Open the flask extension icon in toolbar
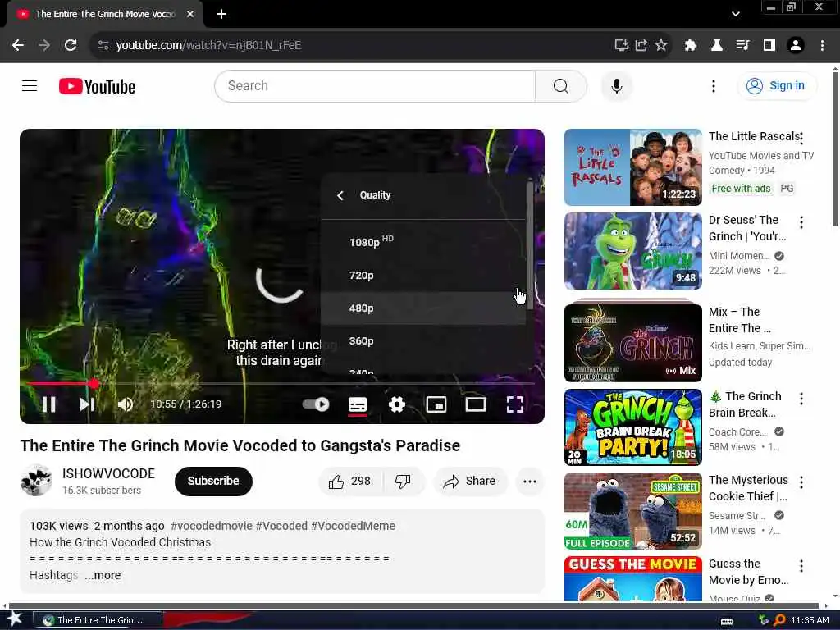840x630 pixels. [x=716, y=46]
